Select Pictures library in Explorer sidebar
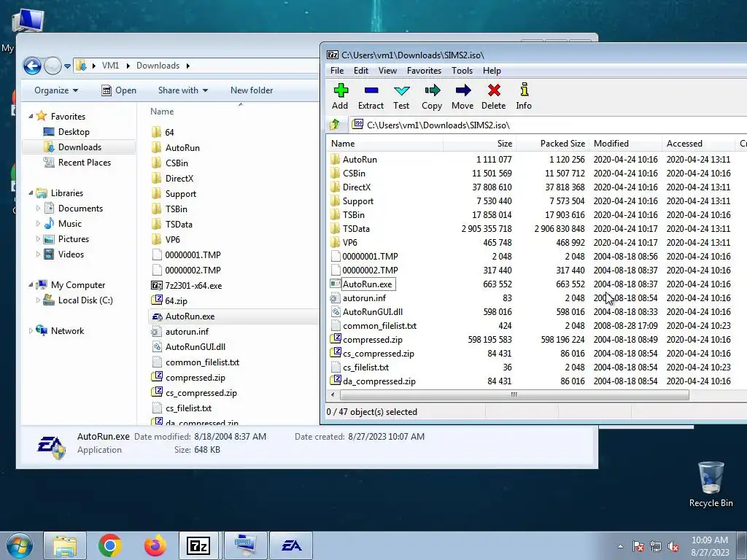747x560 pixels. pos(74,239)
